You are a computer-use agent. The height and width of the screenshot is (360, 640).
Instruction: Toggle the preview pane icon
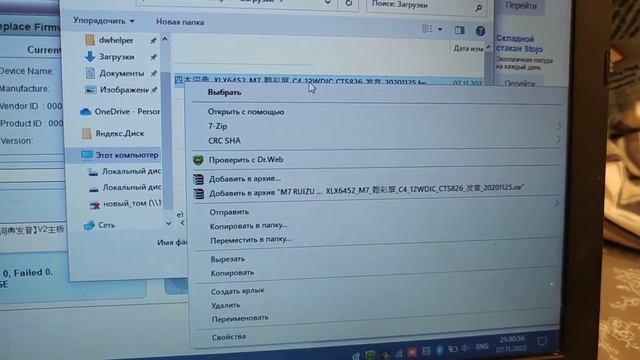click(x=459, y=30)
